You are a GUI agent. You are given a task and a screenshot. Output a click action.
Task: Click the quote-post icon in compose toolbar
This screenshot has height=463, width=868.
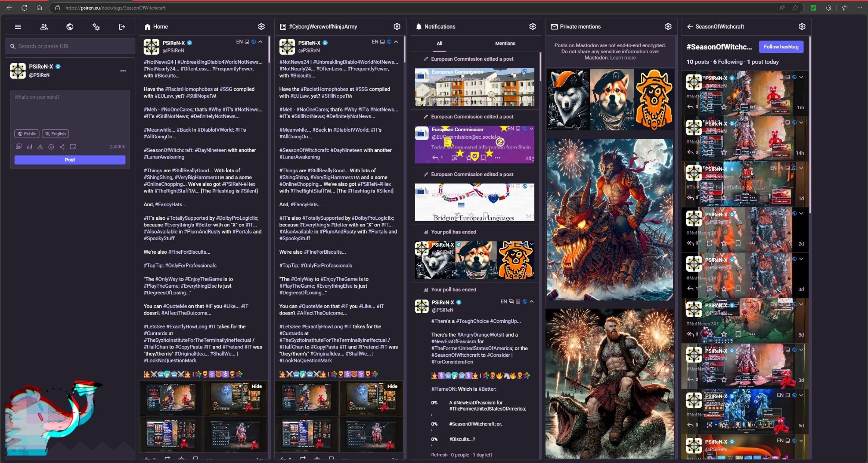click(73, 147)
